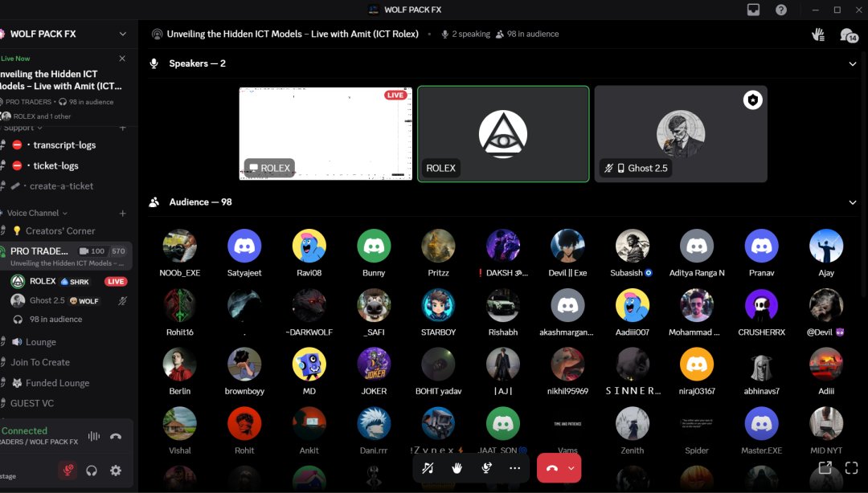
Task: Click the 2 speaking indicator in header
Action: coord(465,35)
